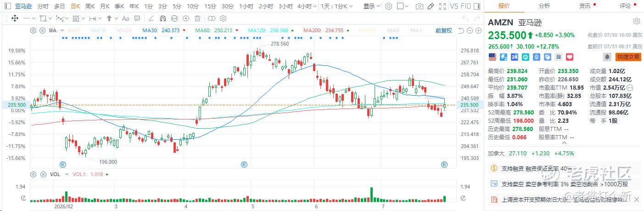The width and height of the screenshot is (644, 211).
Task: Select the crosshair move cursor tool
Action: coord(14,18)
